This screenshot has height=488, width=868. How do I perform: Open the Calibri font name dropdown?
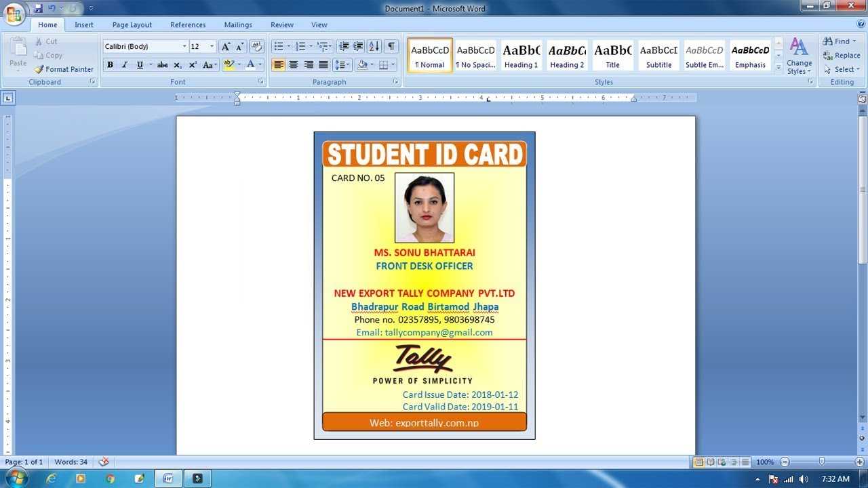click(x=184, y=46)
